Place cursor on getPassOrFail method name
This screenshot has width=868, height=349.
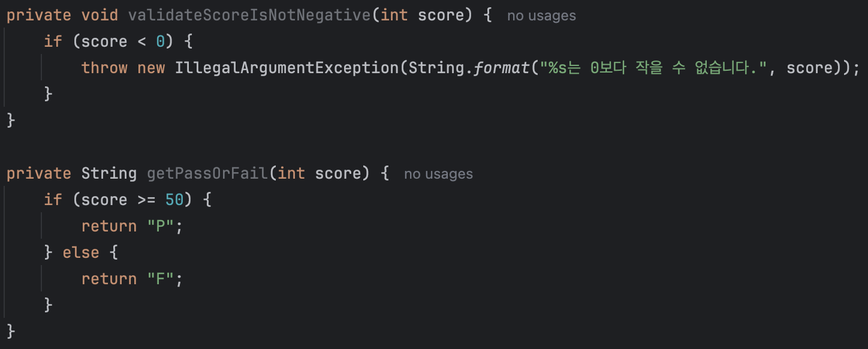pos(207,174)
